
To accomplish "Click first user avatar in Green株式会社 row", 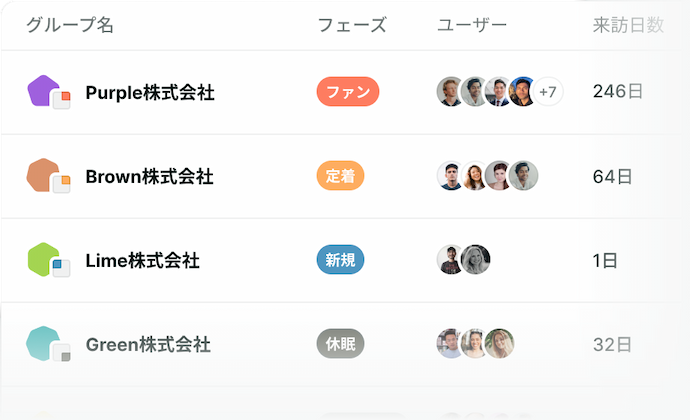I will (x=451, y=344).
